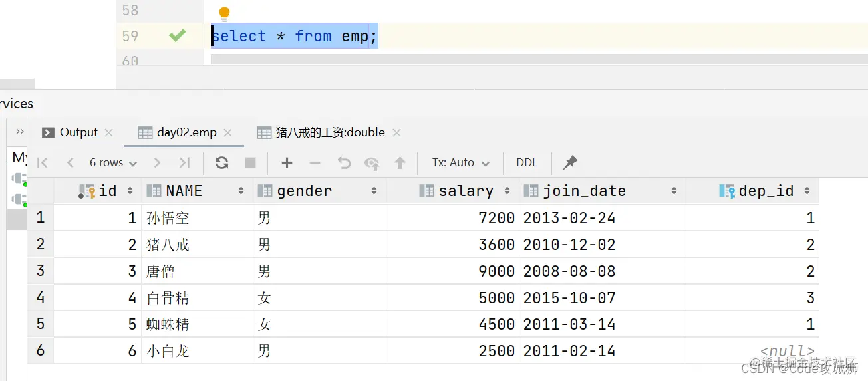This screenshot has width=868, height=381.
Task: Sort by the dep_id column header
Action: click(x=752, y=191)
